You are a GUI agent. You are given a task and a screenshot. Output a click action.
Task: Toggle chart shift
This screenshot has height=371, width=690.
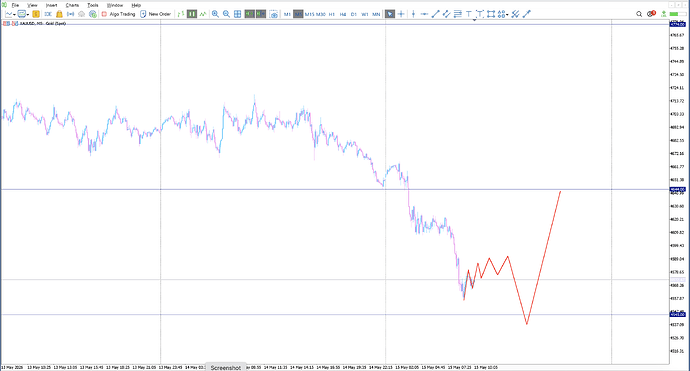click(261, 14)
